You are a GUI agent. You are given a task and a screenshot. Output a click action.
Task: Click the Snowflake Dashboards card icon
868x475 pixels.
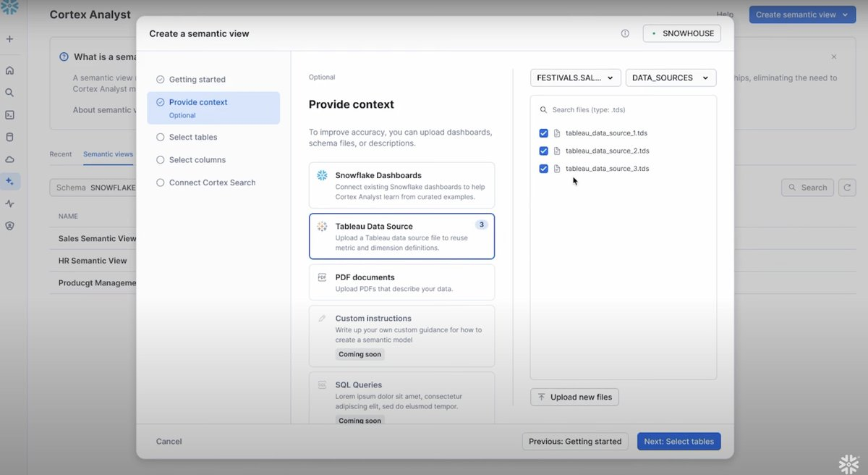click(323, 175)
